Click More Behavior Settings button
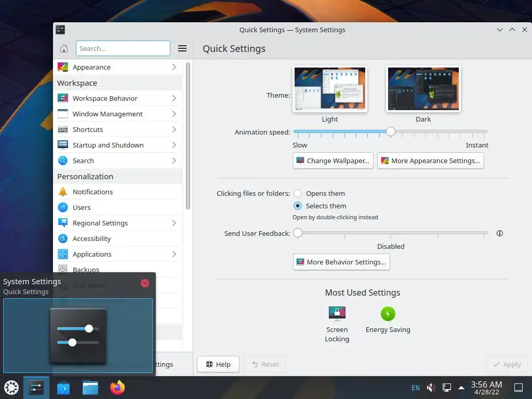This screenshot has height=399, width=532. pos(341,262)
